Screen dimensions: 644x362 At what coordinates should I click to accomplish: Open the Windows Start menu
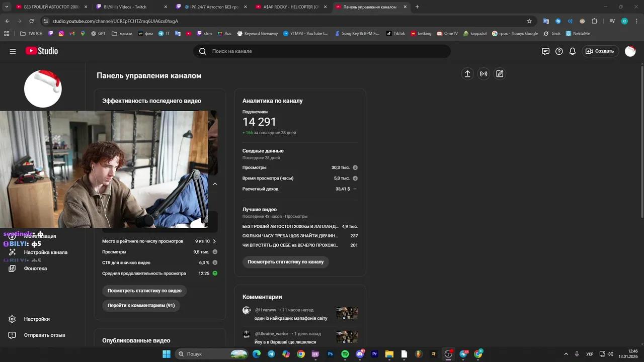pyautogui.click(x=167, y=354)
